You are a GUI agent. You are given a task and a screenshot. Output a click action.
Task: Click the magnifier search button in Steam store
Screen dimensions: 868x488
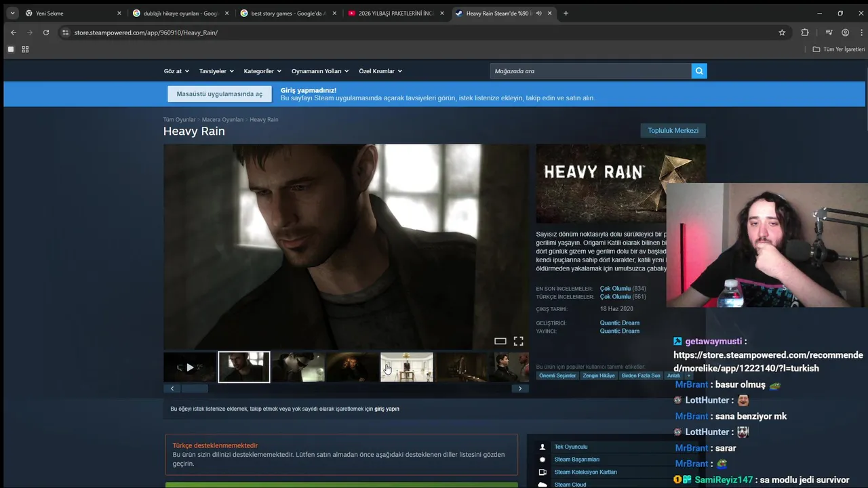tap(699, 70)
